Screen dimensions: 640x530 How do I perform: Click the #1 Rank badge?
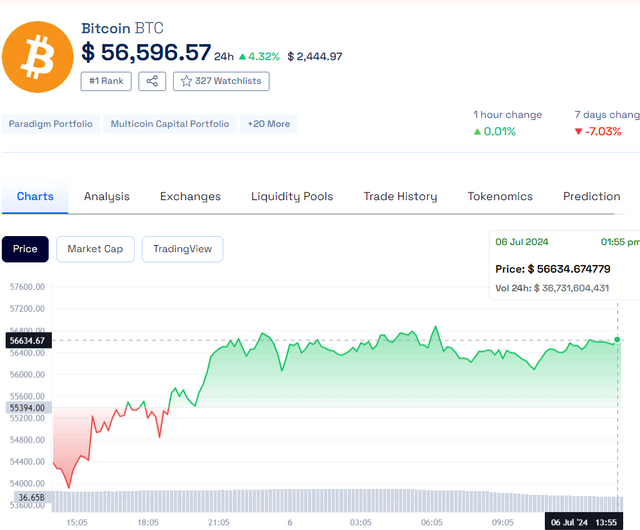tap(106, 81)
